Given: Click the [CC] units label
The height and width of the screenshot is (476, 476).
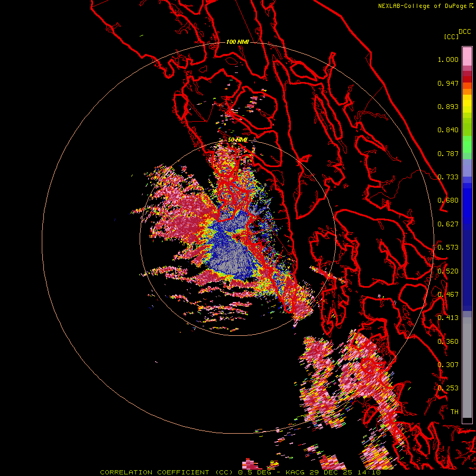Looking at the screenshot, I should tap(451, 36).
